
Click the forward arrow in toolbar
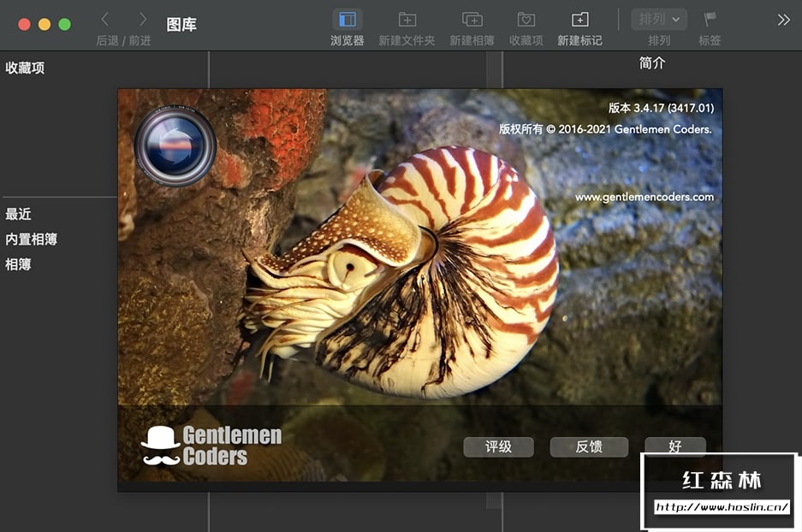[x=142, y=19]
